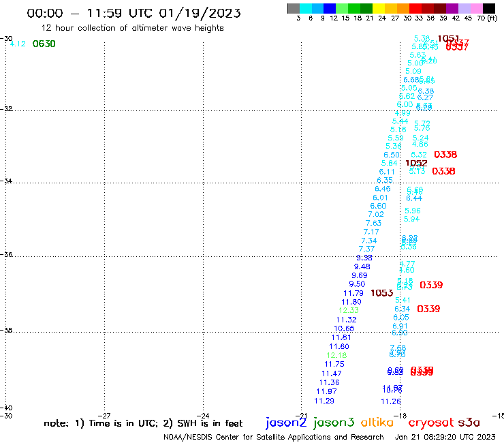Click the NOAA/NESDIS credit line
The image size is (504, 443).
[274, 437]
